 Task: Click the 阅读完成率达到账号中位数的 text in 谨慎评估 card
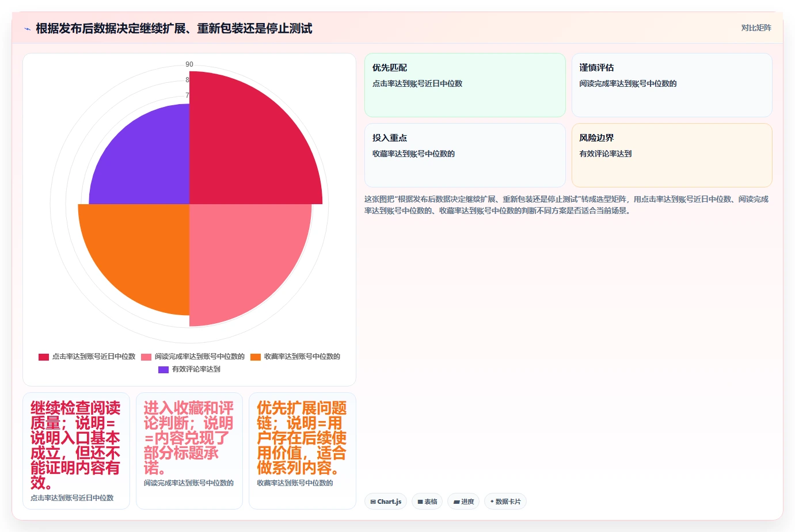tap(628, 83)
